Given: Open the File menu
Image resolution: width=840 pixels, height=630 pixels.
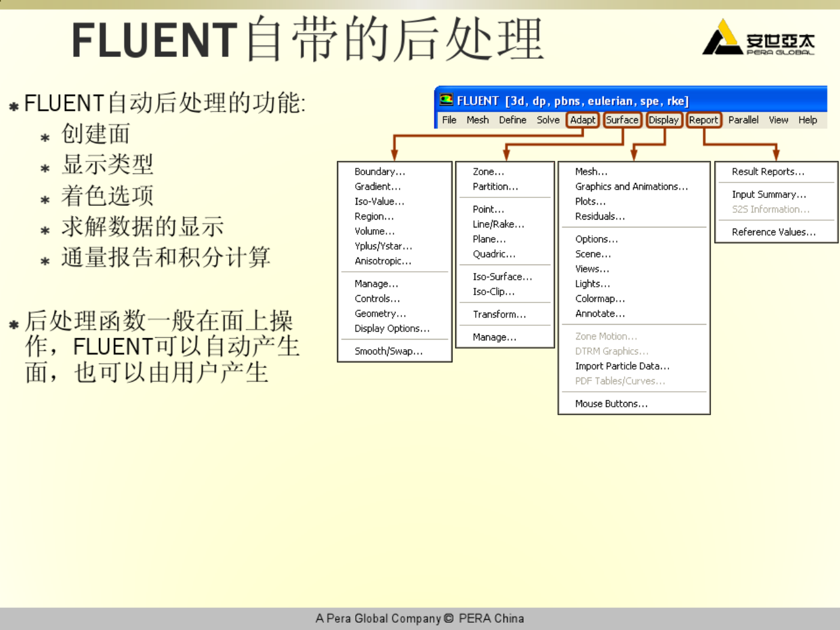Looking at the screenshot, I should (x=449, y=120).
